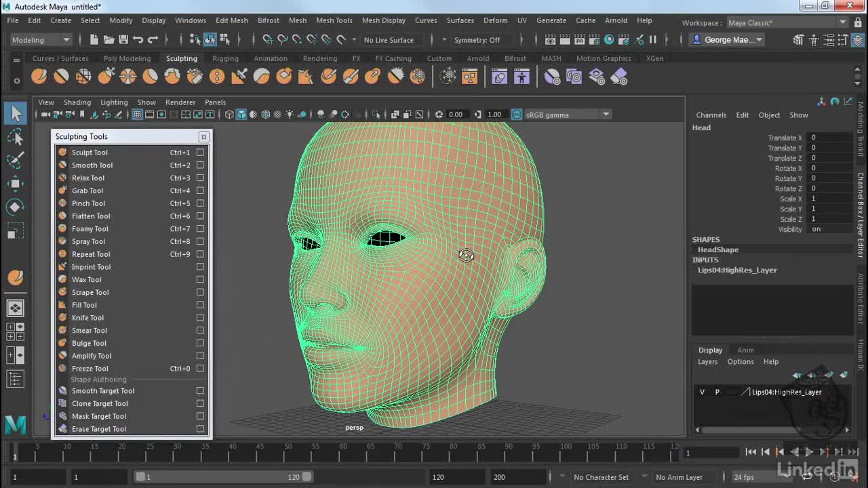Screen dimensions: 868x488
Task: Open the Mesh Tools menu
Action: (334, 20)
